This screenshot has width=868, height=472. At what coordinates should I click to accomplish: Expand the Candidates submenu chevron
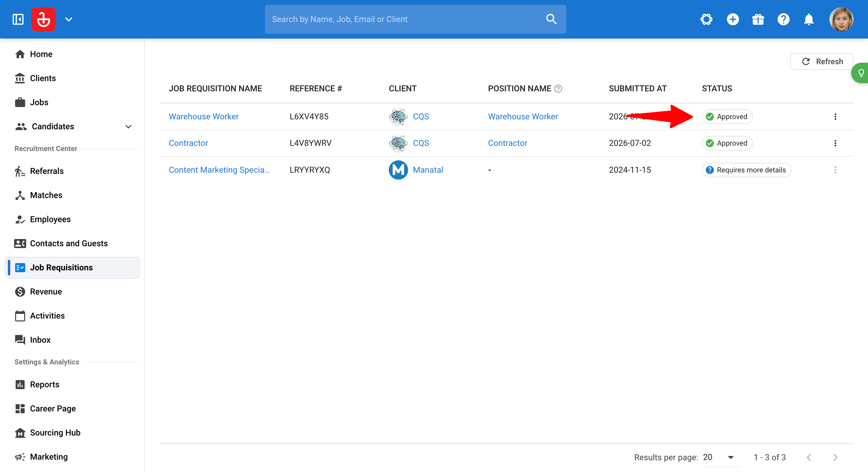[128, 127]
